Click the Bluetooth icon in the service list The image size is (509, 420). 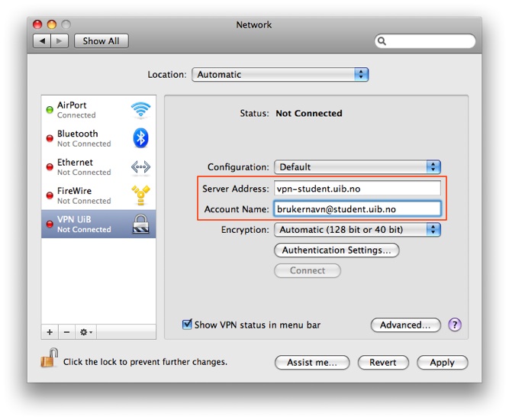point(140,138)
